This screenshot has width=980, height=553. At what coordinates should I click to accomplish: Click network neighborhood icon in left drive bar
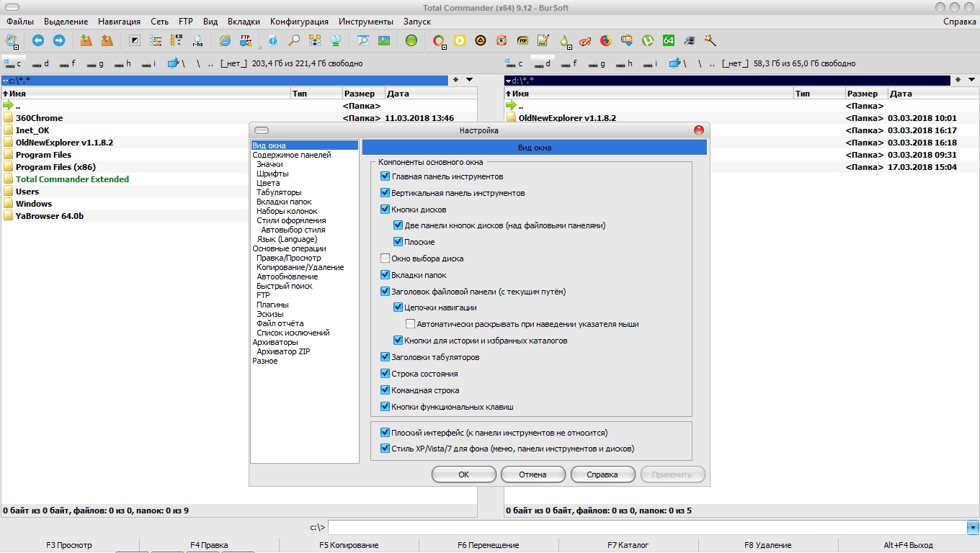(x=176, y=63)
